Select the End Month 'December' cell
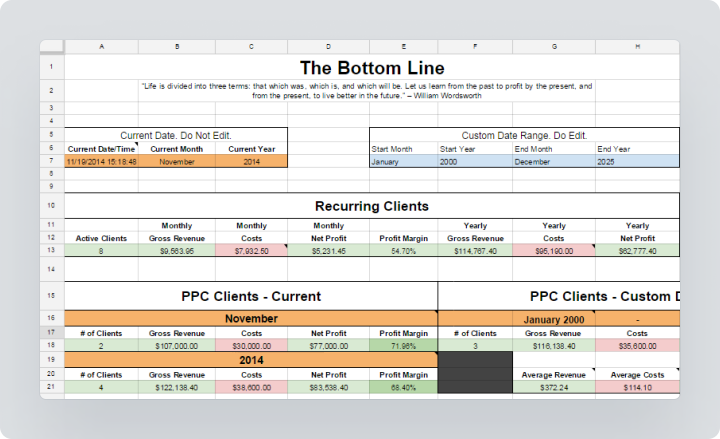 click(x=554, y=161)
